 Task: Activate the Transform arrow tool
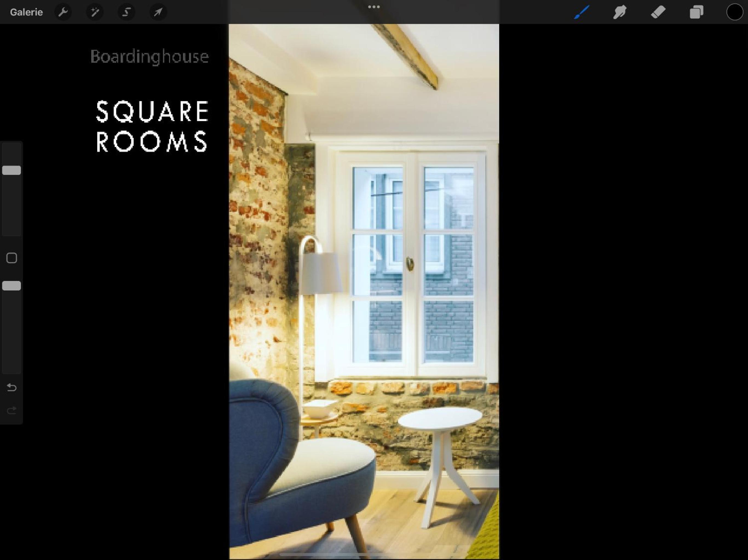pos(158,12)
